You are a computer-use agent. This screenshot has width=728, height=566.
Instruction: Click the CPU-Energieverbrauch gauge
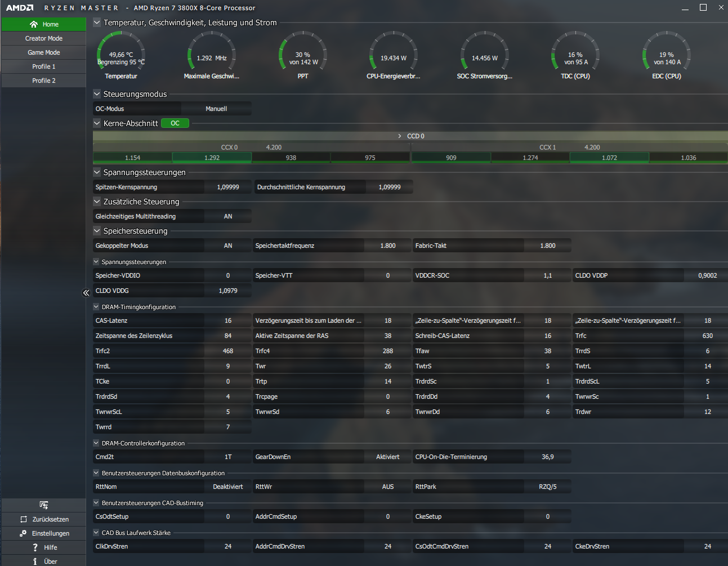coord(394,55)
